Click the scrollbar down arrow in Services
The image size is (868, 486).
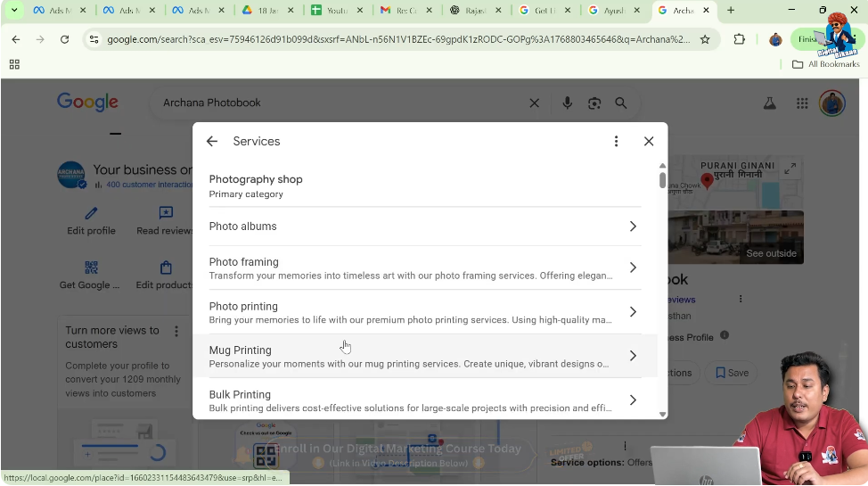662,415
